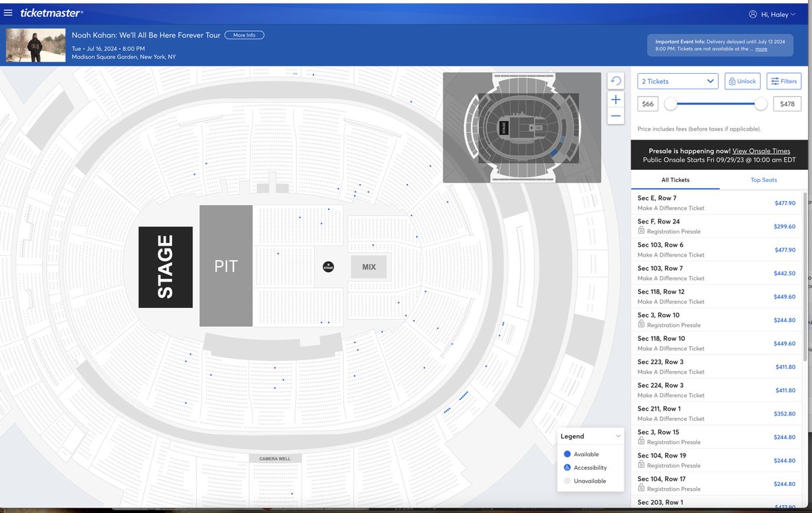Select the All Tickets tab
Image resolution: width=812 pixels, height=513 pixels.
tap(675, 180)
